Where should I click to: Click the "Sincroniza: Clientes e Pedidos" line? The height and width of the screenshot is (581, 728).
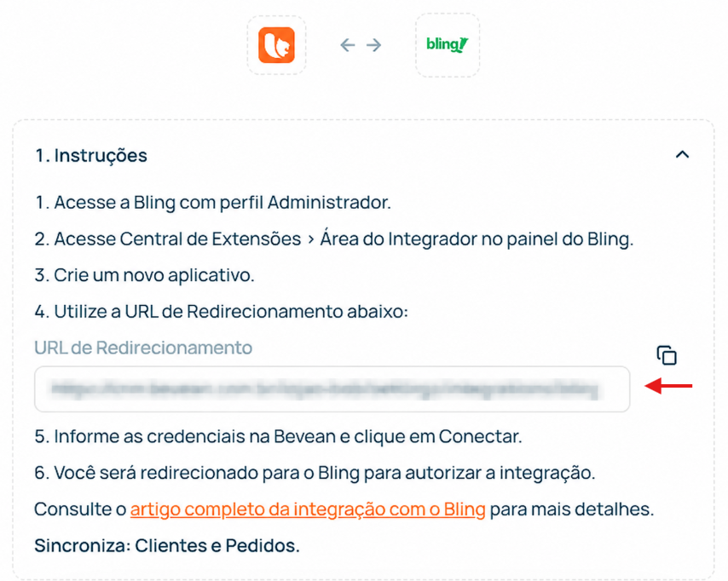point(167,546)
